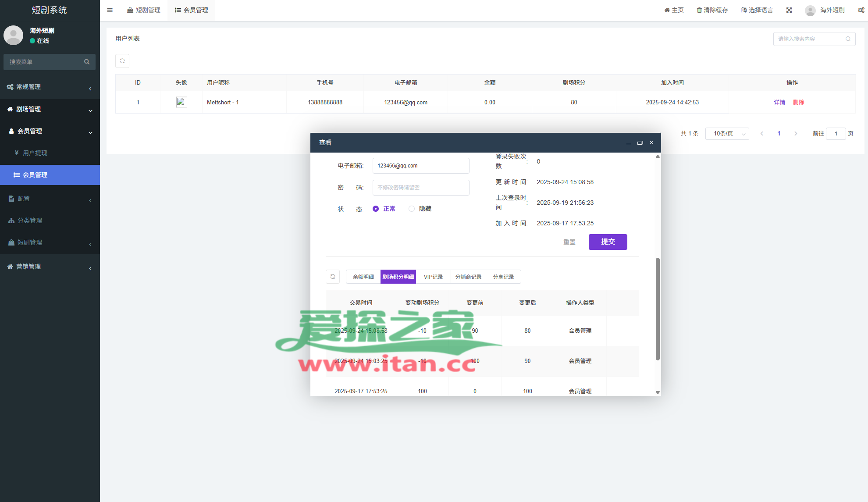Click the 密码 password input field
The width and height of the screenshot is (868, 502).
421,188
